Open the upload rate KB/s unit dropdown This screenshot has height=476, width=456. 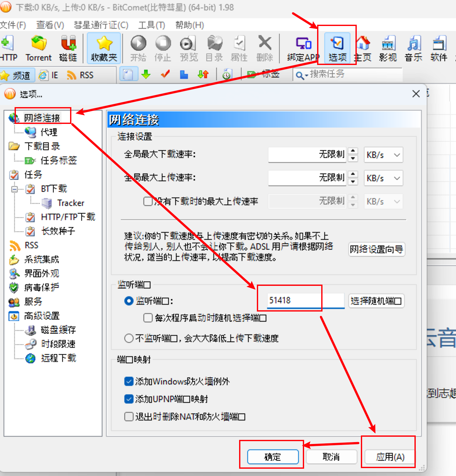coord(383,178)
